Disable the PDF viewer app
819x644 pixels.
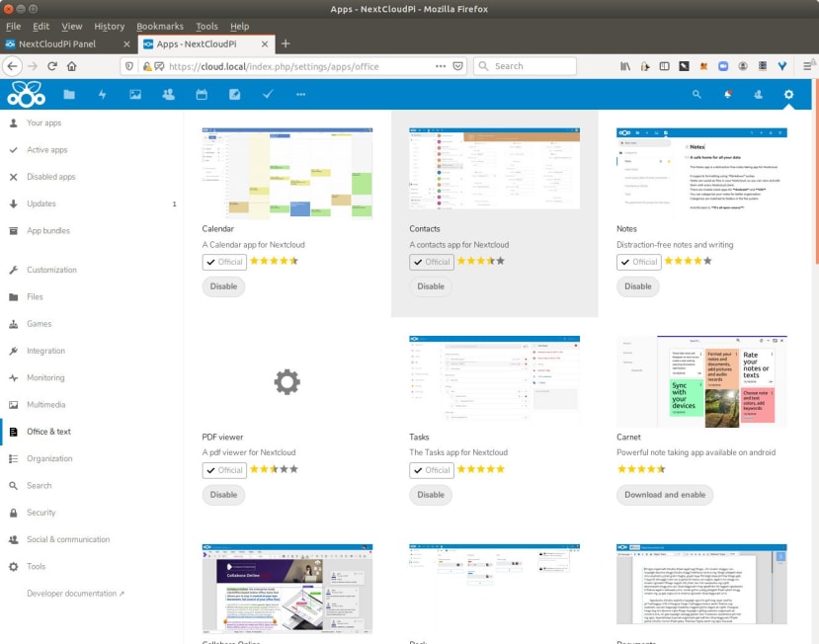click(223, 495)
